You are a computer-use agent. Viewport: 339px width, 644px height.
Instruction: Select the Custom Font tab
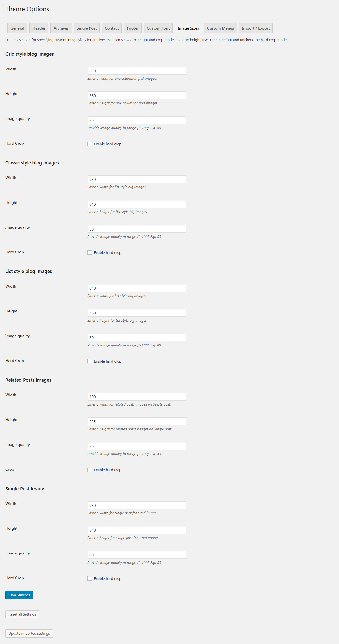(158, 28)
